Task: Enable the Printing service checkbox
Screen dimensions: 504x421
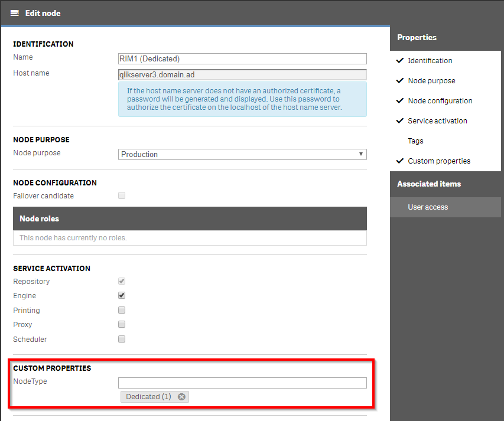Action: [x=122, y=310]
